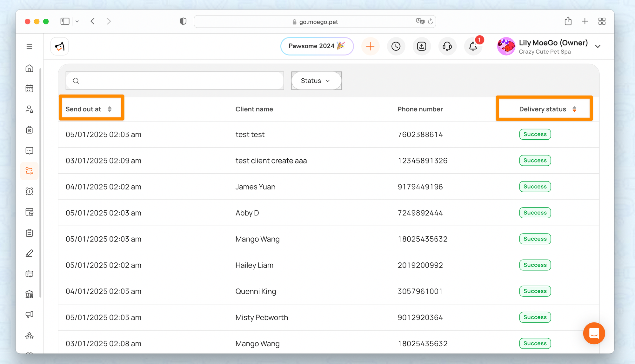
Task: Open the calendar icon in sidebar
Action: [x=29, y=89]
